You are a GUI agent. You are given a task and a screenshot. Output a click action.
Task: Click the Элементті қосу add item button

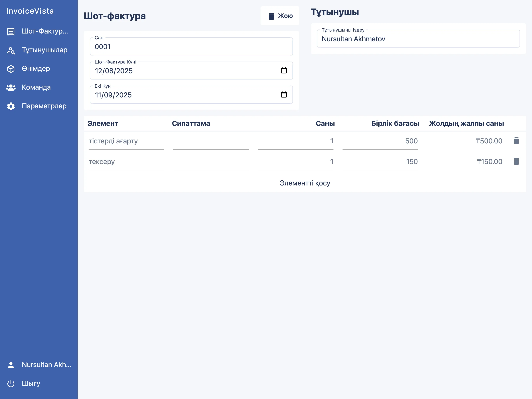pyautogui.click(x=305, y=183)
